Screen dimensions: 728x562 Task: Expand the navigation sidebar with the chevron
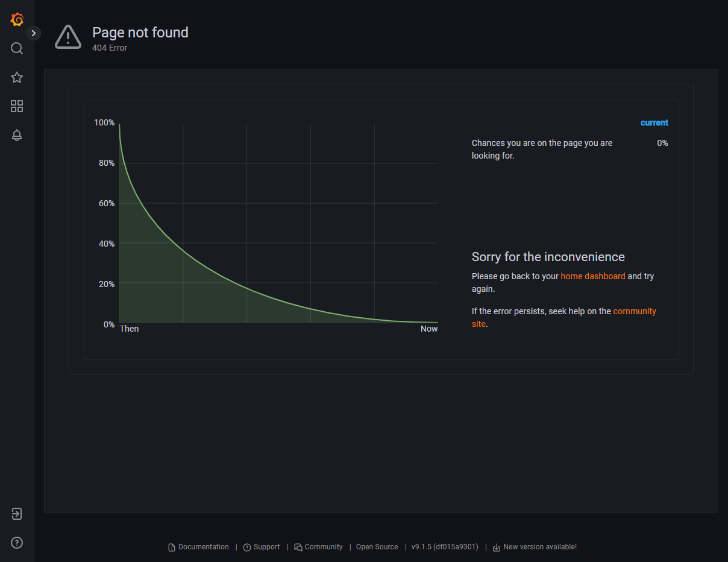(34, 33)
